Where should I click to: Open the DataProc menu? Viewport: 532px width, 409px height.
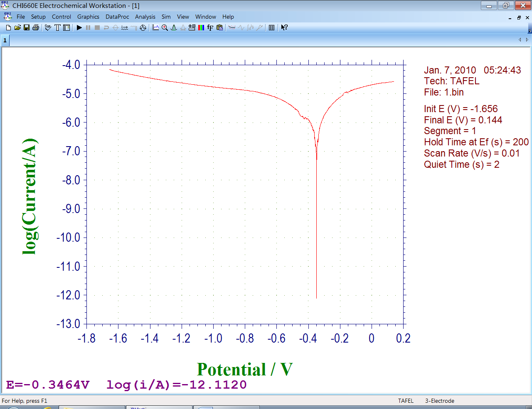point(117,17)
